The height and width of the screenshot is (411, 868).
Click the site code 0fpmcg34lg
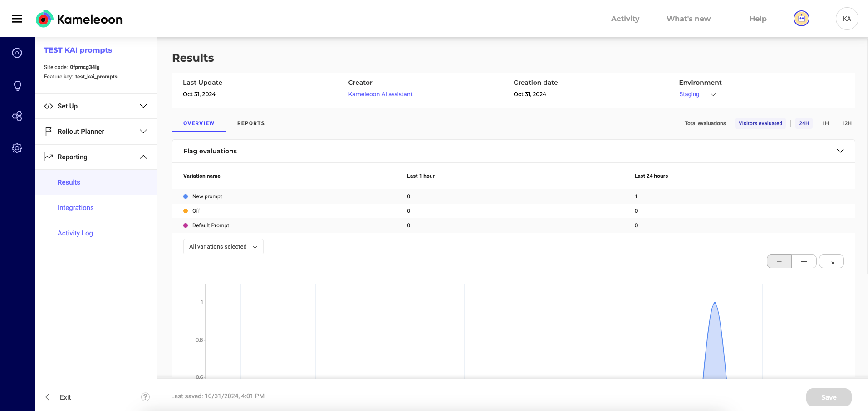(85, 67)
